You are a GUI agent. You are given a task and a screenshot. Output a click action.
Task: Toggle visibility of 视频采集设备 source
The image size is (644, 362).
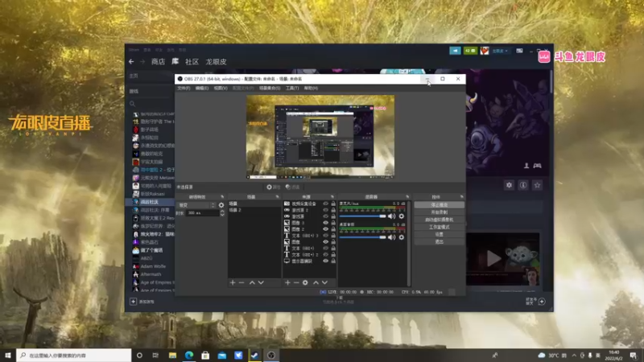point(326,204)
